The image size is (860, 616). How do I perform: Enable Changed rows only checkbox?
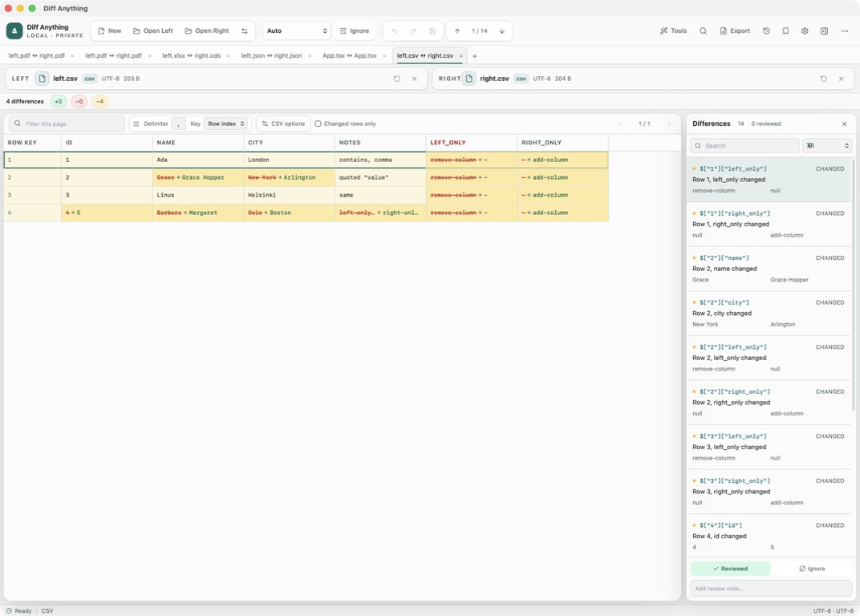[x=318, y=124]
